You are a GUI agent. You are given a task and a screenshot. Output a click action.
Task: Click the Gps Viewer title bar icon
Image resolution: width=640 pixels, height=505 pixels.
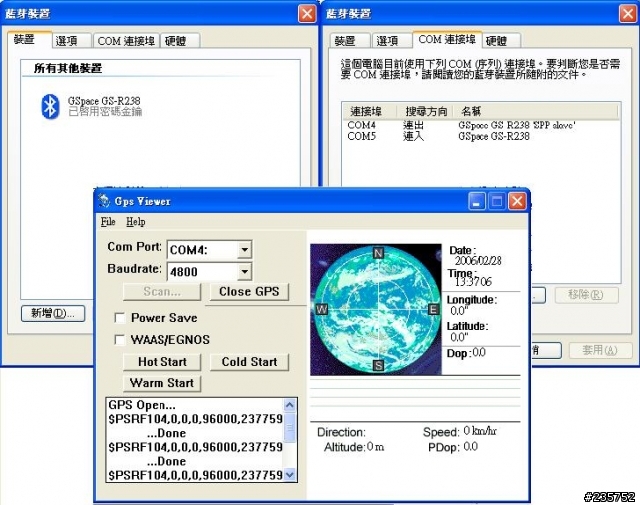(104, 201)
